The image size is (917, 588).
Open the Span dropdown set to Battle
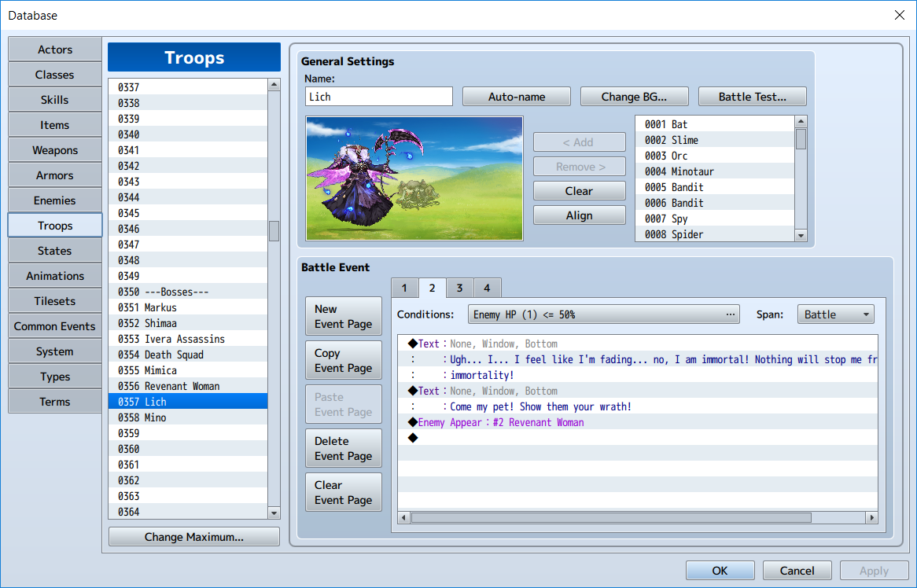click(836, 314)
